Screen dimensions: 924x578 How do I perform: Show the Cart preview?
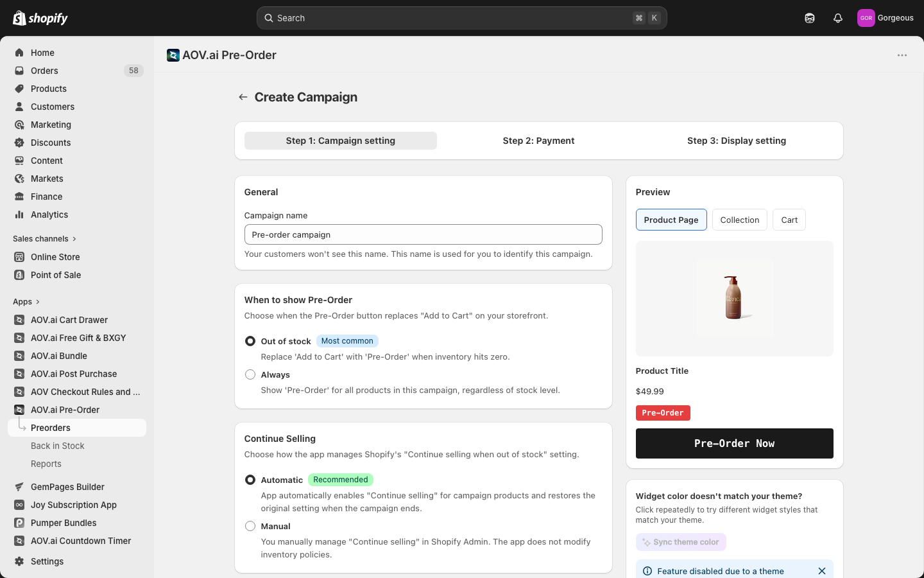click(789, 220)
